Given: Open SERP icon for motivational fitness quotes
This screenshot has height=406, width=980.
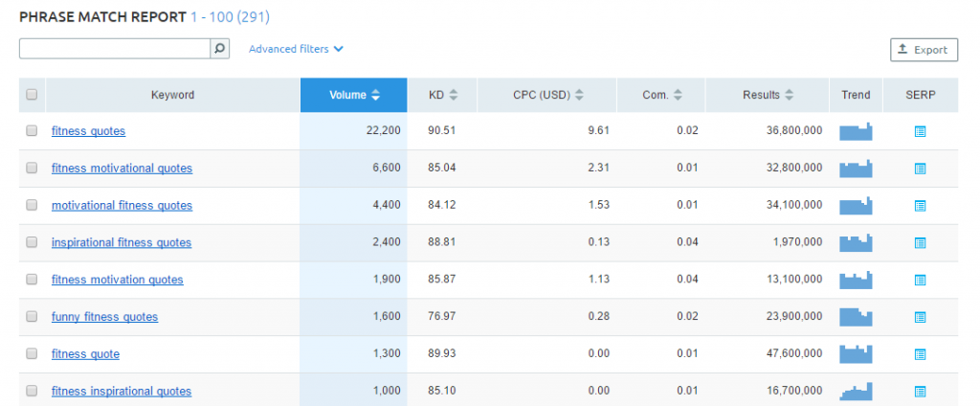Looking at the screenshot, I should tap(921, 206).
